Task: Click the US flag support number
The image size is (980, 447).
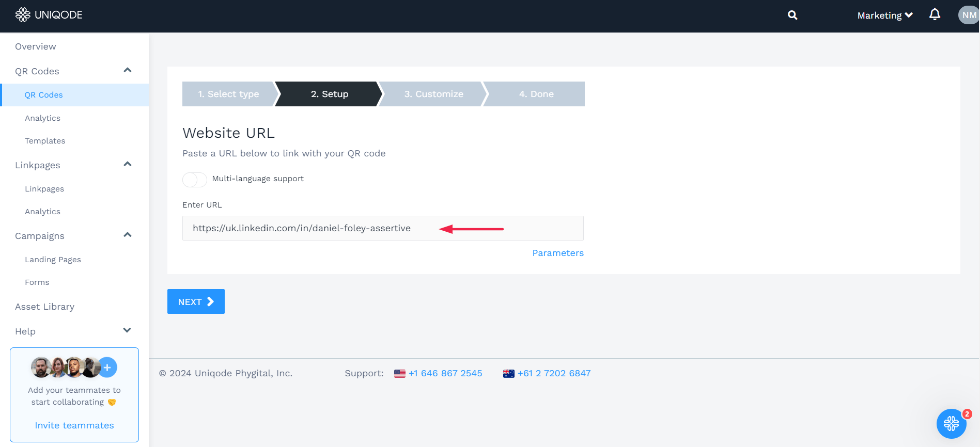Action: point(445,373)
